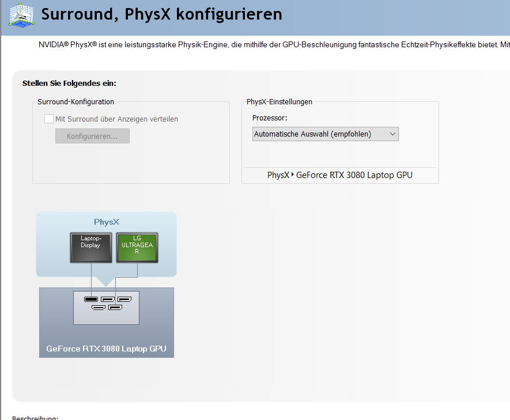Click the black filled display port icon
Viewport: 510px width, 420px height.
[91, 299]
